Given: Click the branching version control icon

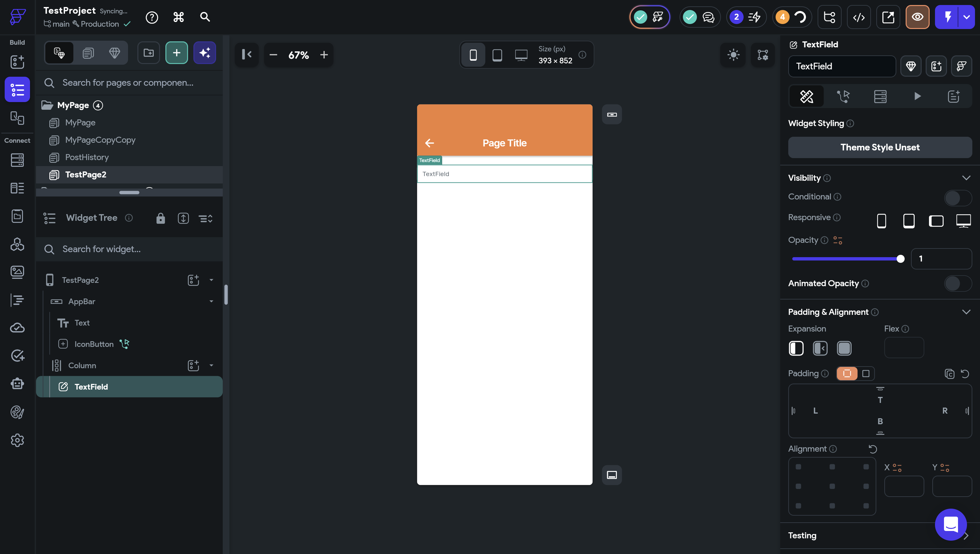Looking at the screenshot, I should pos(829,17).
